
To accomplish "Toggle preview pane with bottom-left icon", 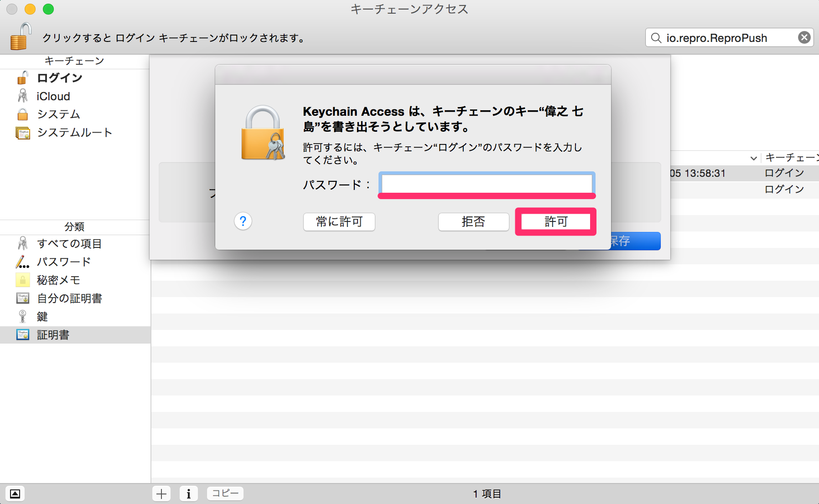I will pos(15,494).
